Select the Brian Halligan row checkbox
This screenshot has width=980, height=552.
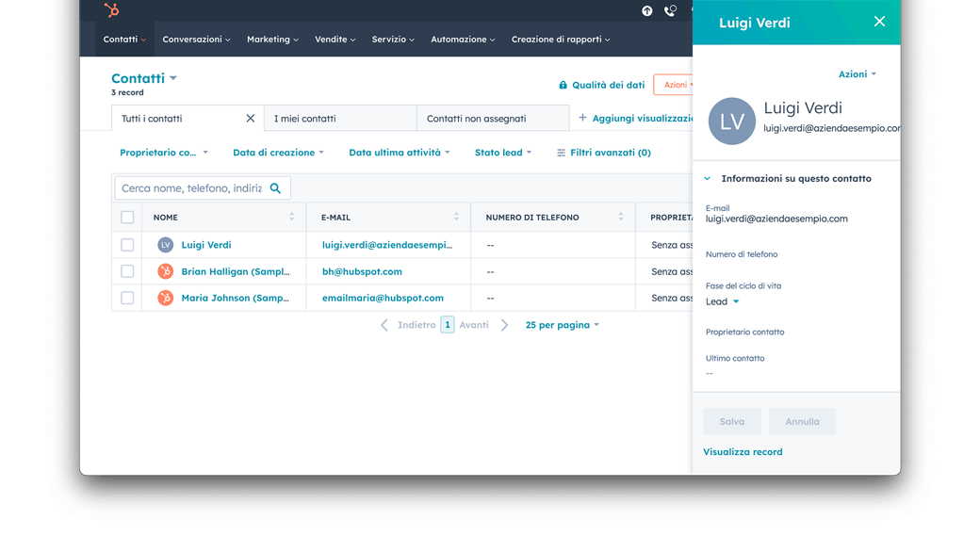click(x=127, y=271)
